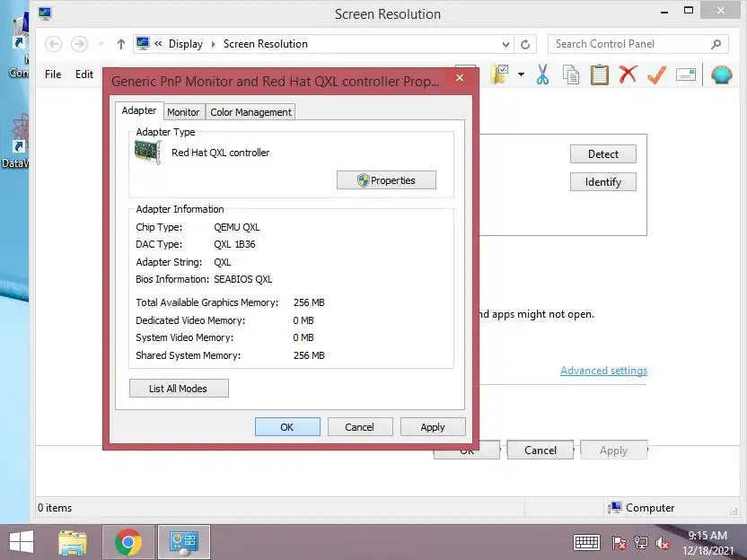Go back with the Back arrow
Viewport: 747px width, 560px height.
53,44
